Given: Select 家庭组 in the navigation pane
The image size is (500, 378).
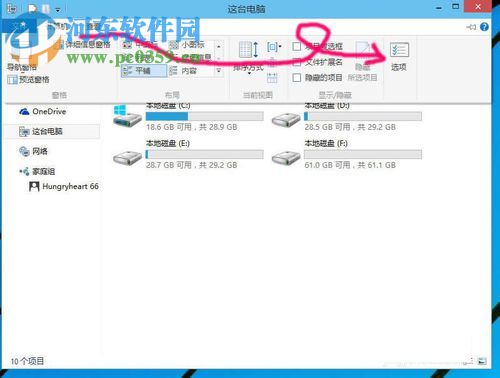Looking at the screenshot, I should [x=37, y=171].
